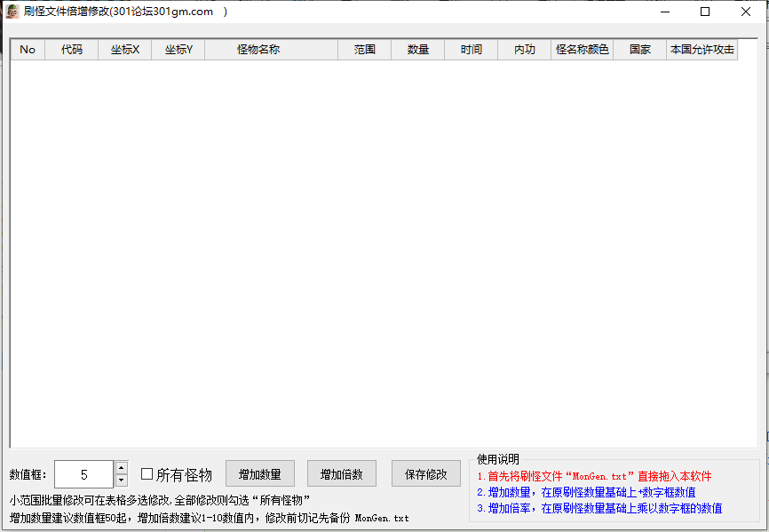Screen dimensions: 769x532
Task: Click the 范围 column header
Action: pyautogui.click(x=365, y=50)
